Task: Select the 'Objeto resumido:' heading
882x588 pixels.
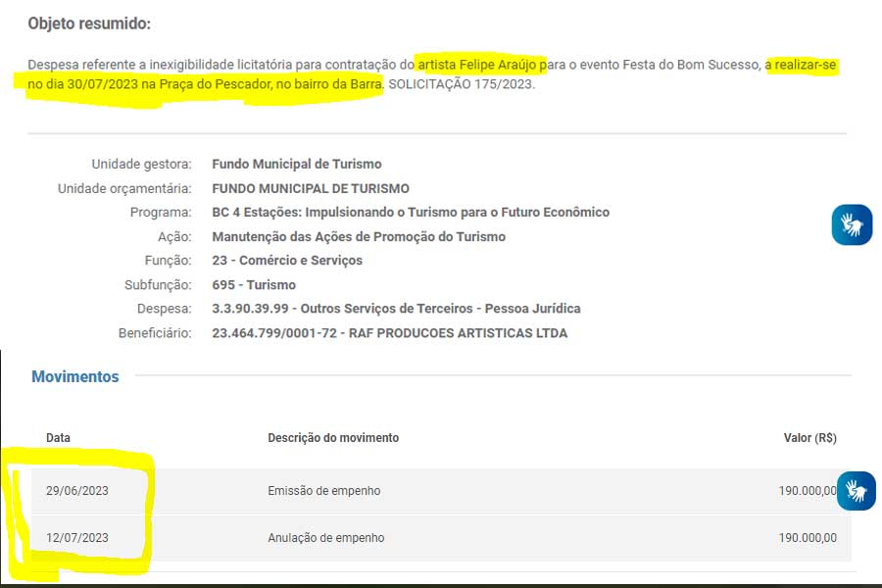Action: pyautogui.click(x=89, y=24)
